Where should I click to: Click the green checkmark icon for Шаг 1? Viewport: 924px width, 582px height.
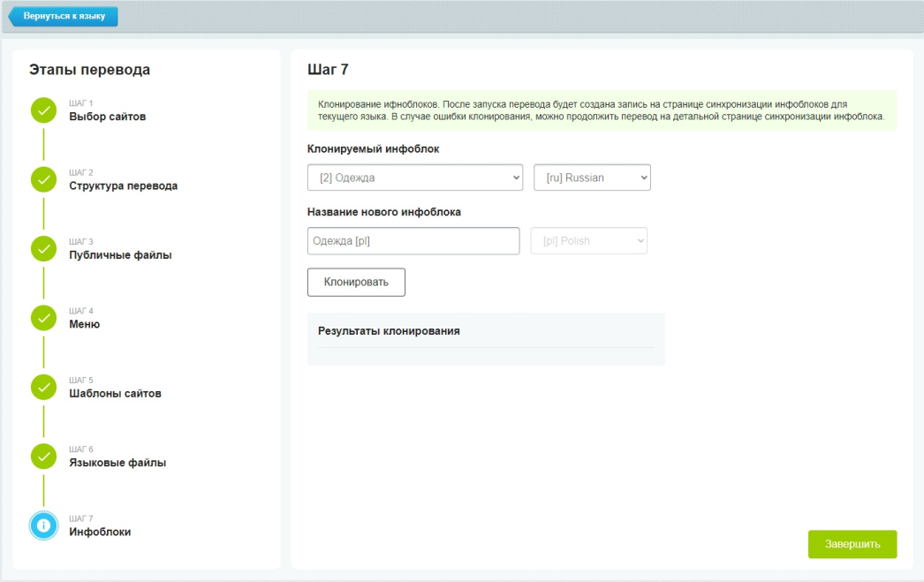tap(43, 110)
